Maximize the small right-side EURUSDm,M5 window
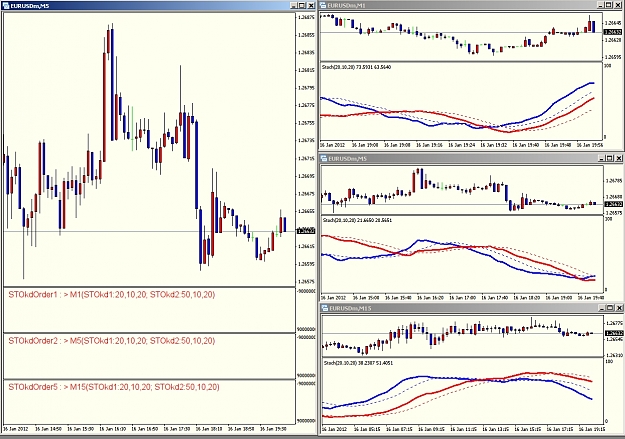The height and width of the screenshot is (439, 625). (x=610, y=158)
